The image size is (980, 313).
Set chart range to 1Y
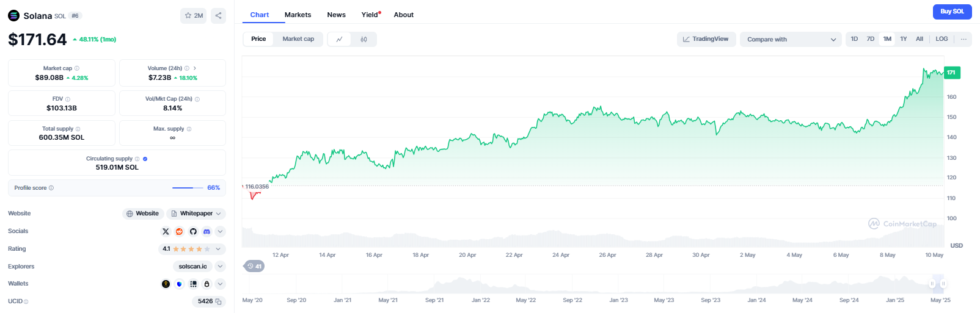pos(904,39)
